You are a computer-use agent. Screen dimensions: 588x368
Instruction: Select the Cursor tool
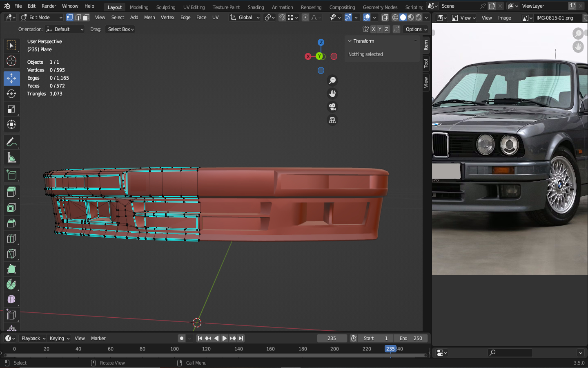pyautogui.click(x=11, y=61)
